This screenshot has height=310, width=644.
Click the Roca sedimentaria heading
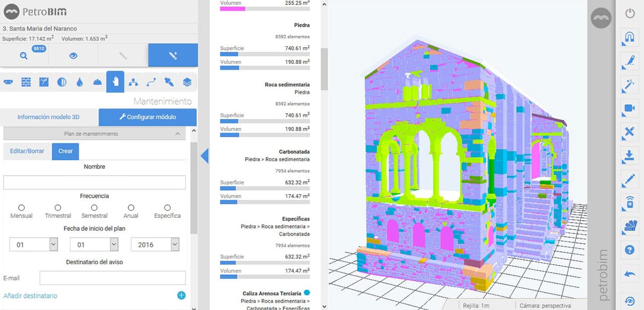coord(287,85)
